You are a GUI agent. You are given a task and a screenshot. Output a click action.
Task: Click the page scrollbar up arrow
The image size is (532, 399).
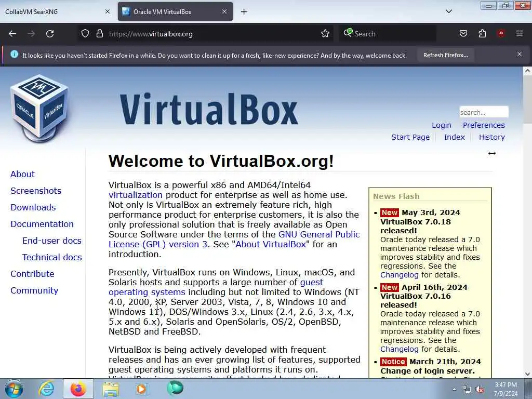click(527, 71)
